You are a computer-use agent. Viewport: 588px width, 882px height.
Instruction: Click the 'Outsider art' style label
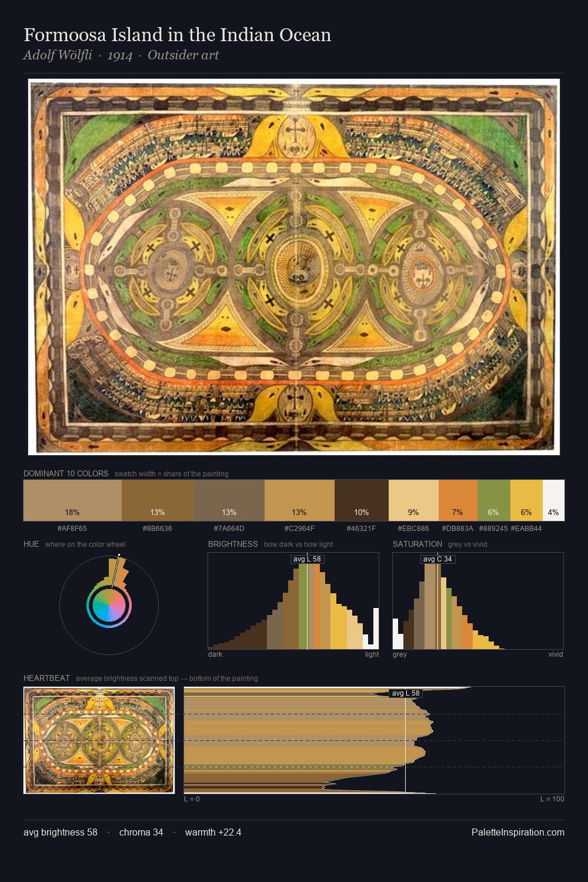click(183, 55)
